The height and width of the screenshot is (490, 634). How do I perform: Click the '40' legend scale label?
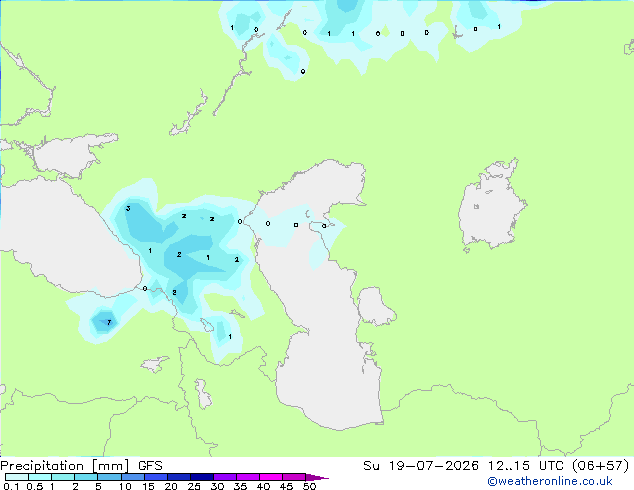(x=263, y=486)
